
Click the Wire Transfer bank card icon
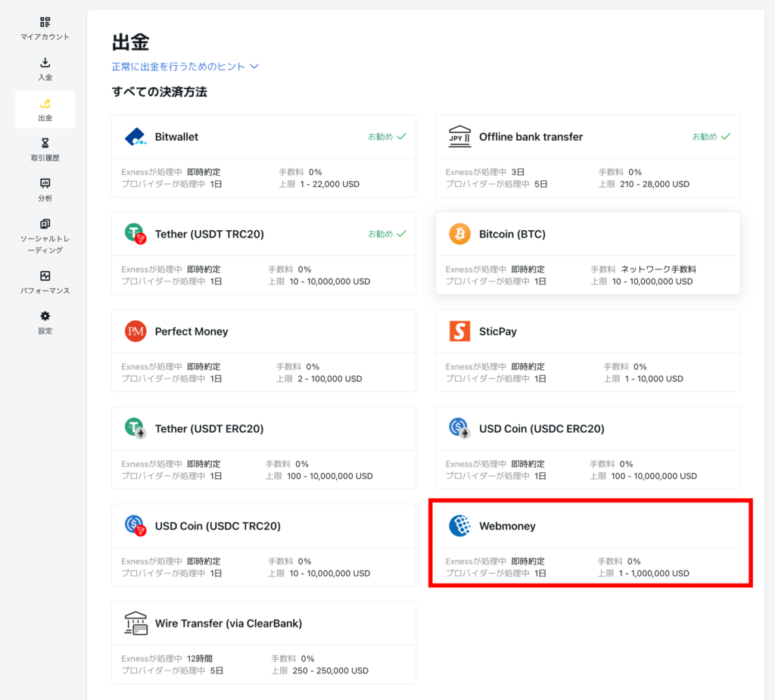click(x=135, y=624)
